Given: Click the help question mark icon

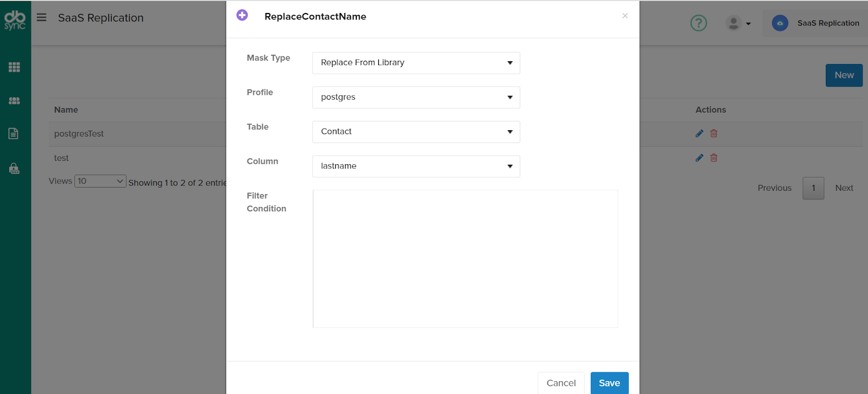Looking at the screenshot, I should coord(698,23).
